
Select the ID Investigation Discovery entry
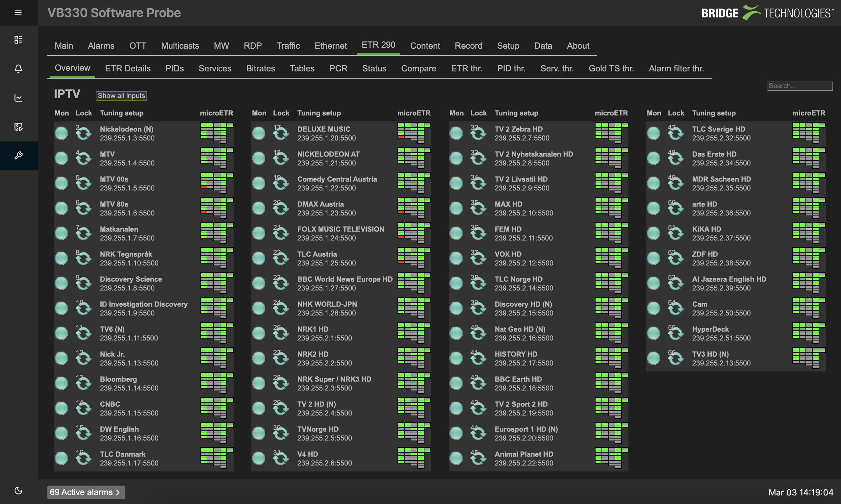(144, 304)
